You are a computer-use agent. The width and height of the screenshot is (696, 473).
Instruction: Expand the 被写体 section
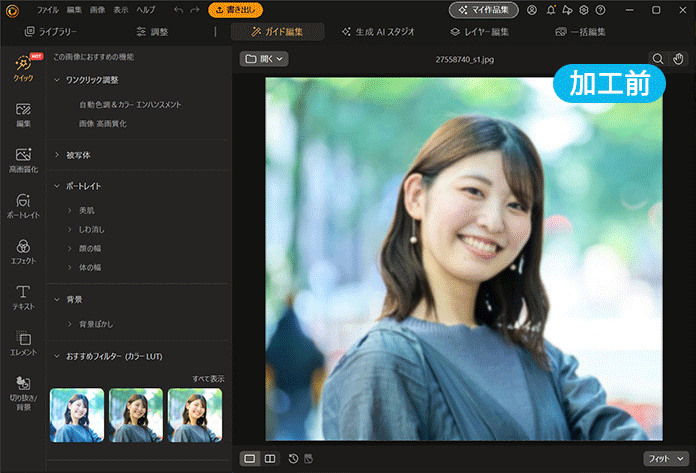pos(57,155)
